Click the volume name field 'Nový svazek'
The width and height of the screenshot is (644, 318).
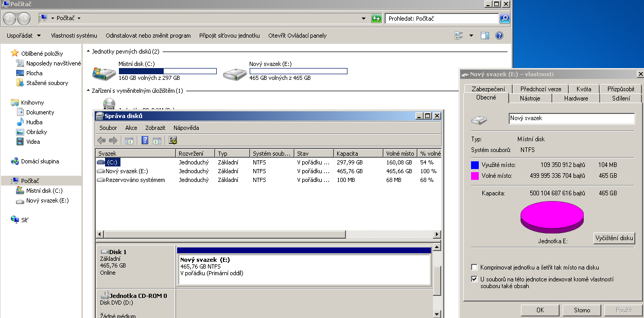click(x=571, y=119)
